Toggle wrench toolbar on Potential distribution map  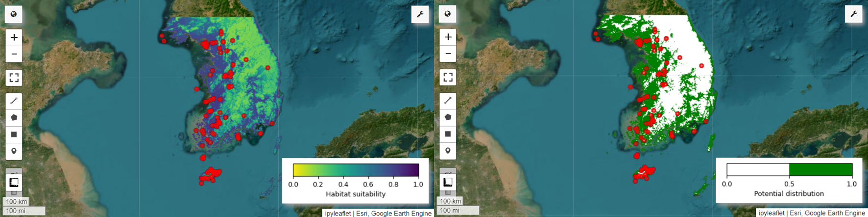(853, 14)
